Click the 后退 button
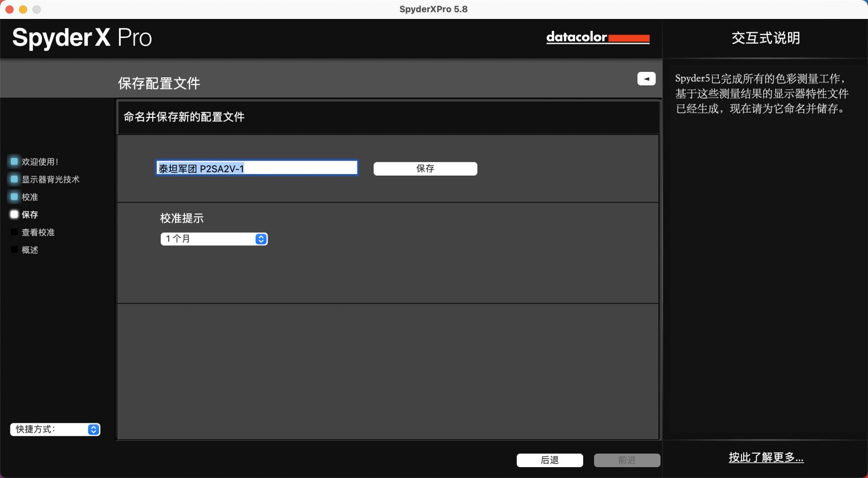Image resolution: width=868 pixels, height=478 pixels. tap(550, 460)
